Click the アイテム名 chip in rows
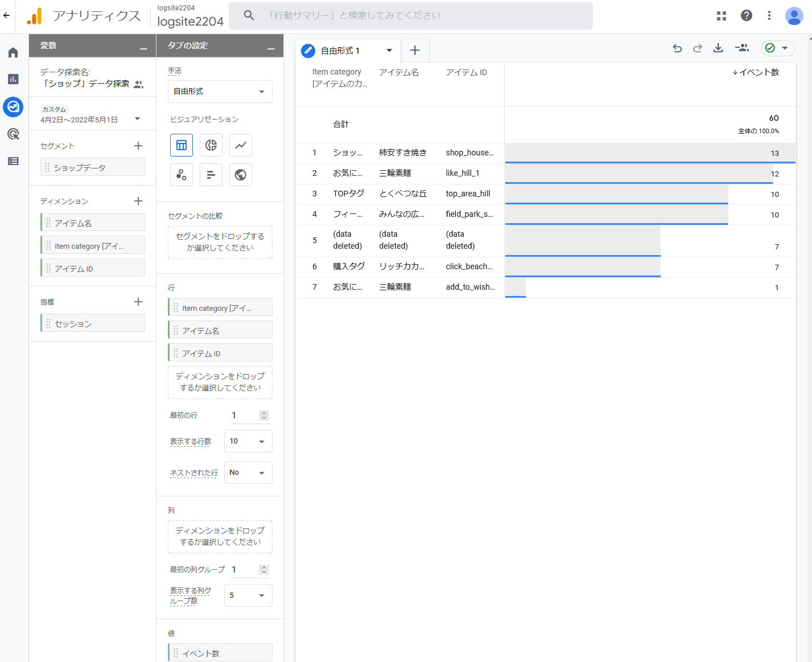Viewport: 812px width, 662px height. click(220, 330)
